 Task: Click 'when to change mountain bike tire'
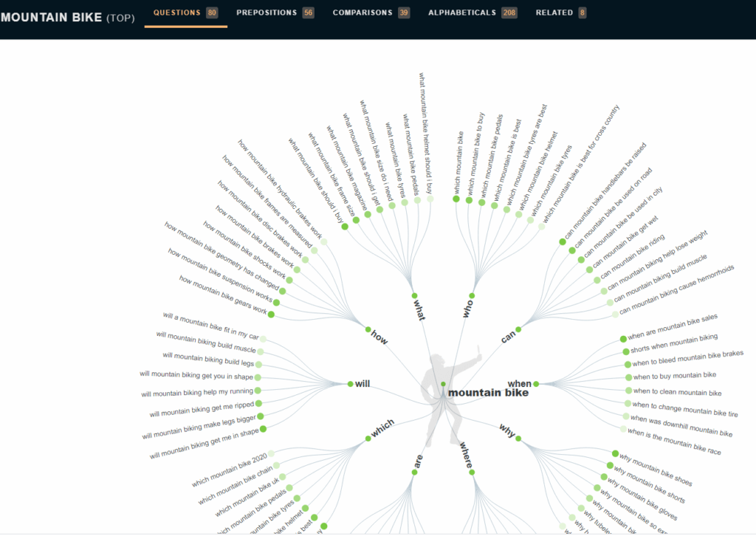click(685, 409)
